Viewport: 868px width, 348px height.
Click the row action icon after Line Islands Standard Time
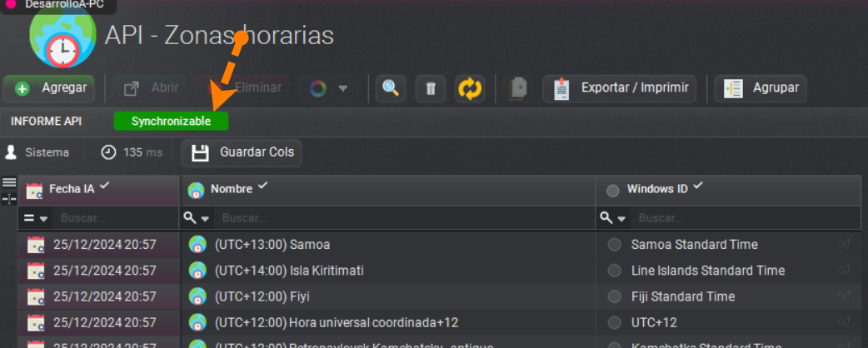point(844,270)
